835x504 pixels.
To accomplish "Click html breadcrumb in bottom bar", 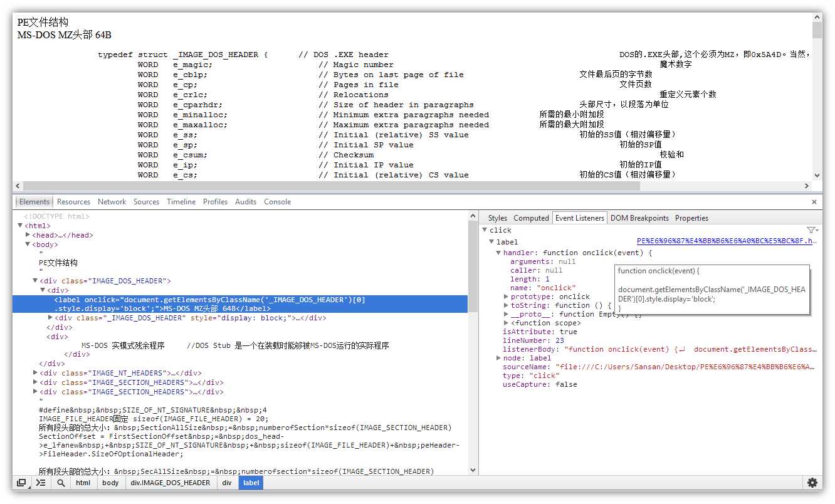I will (x=83, y=483).
